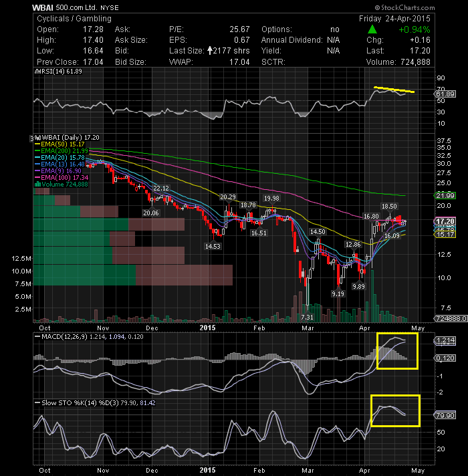This screenshot has width=468, height=476.
Task: Click the 19.98 peak price label
Action: click(x=271, y=199)
